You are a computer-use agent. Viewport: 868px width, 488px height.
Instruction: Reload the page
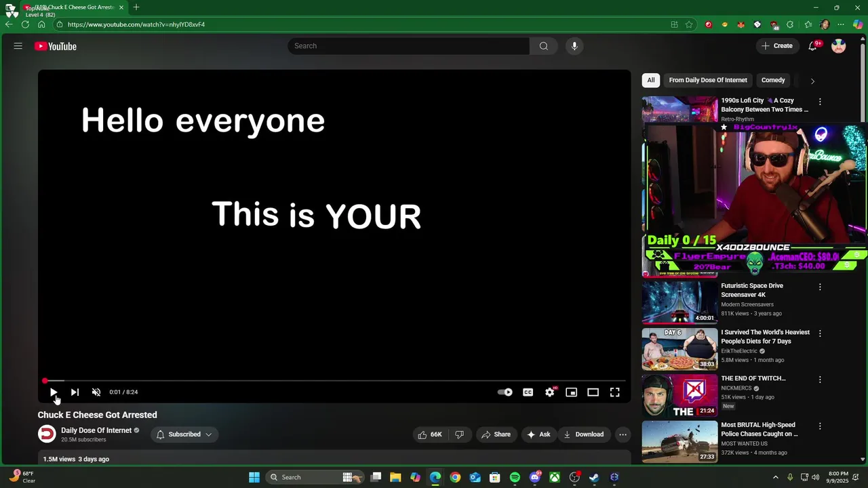pyautogui.click(x=25, y=24)
